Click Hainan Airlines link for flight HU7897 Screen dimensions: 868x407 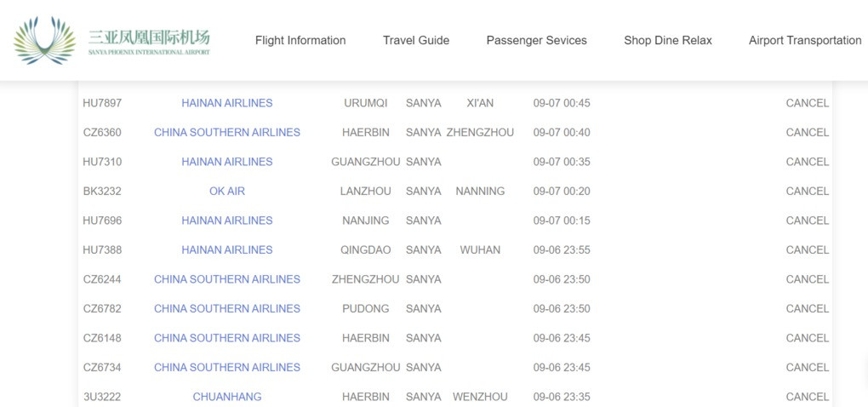coord(227,103)
